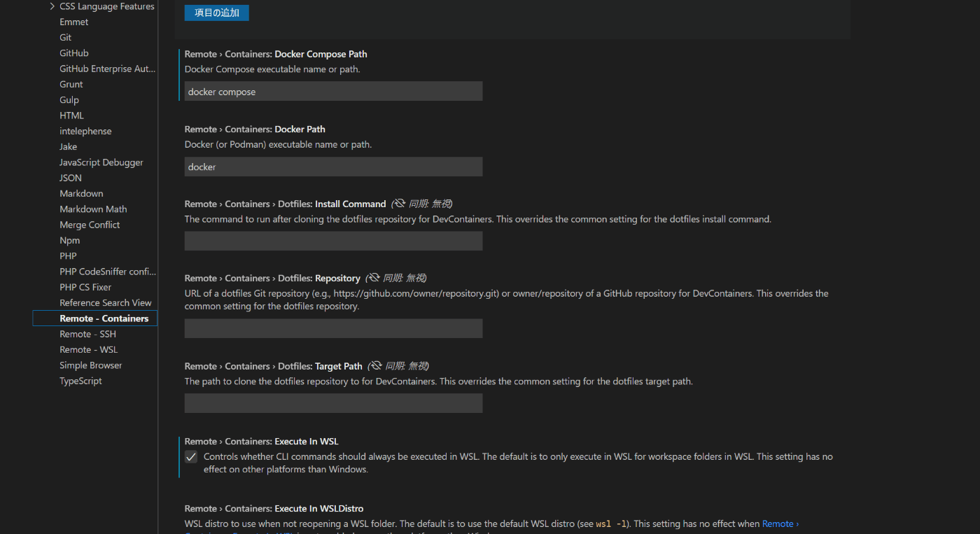Click sync-ignored icon beside Target Path

click(x=376, y=366)
